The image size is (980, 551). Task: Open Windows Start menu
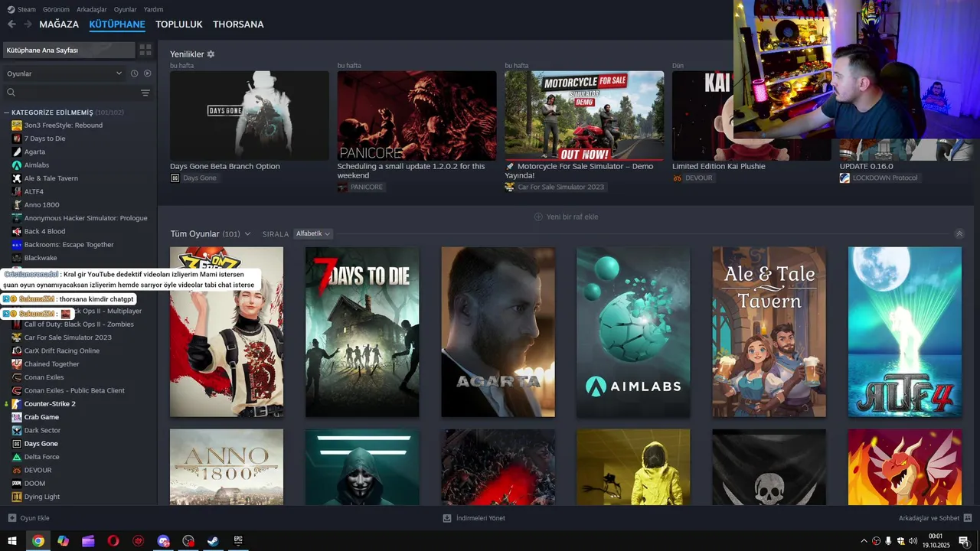(12, 541)
